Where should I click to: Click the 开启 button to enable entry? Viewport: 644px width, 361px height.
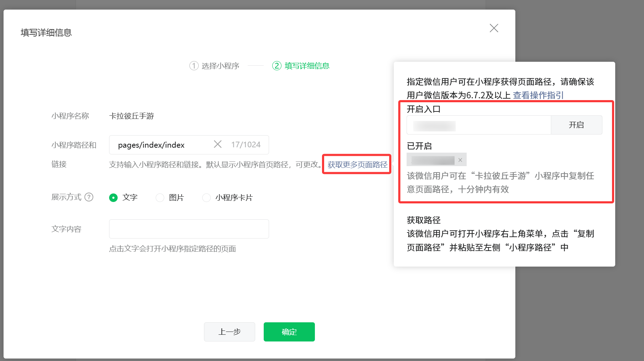click(x=576, y=125)
